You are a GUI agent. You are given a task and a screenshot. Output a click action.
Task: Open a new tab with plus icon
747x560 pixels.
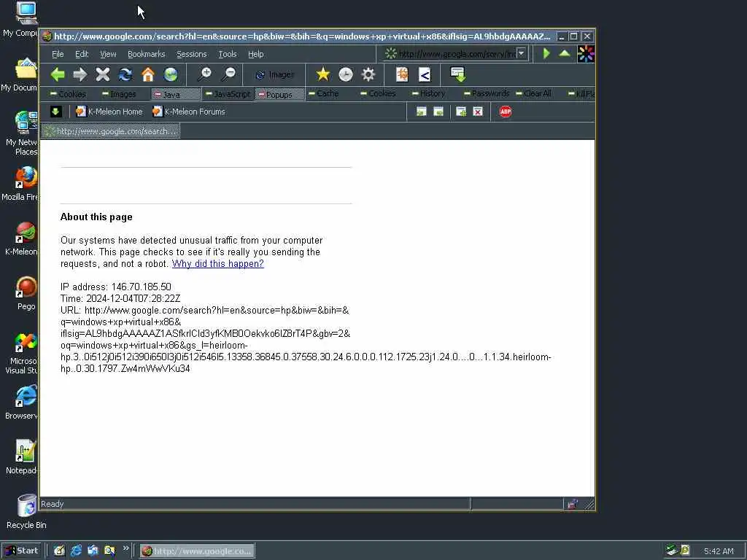[461, 112]
